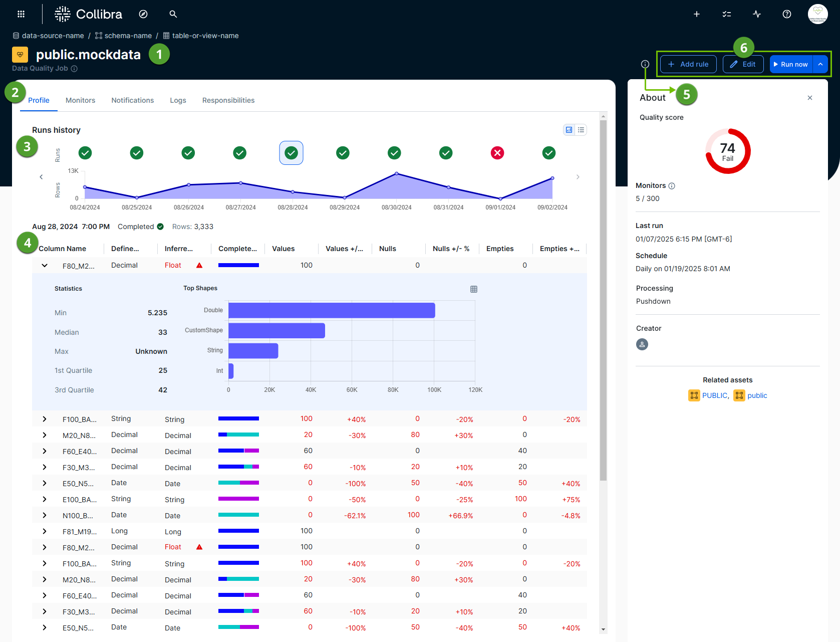Viewport: 840px width, 642px height.
Task: Switch to the Monitors tab
Action: tap(80, 100)
